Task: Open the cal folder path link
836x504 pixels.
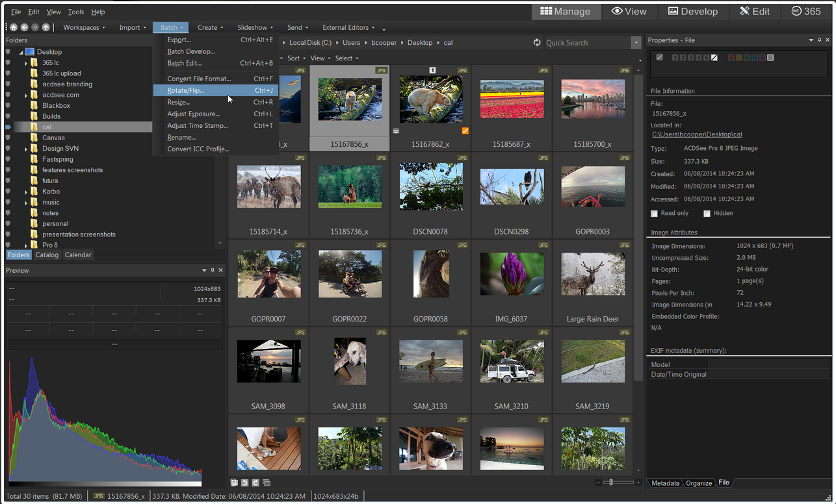Action: coord(697,135)
